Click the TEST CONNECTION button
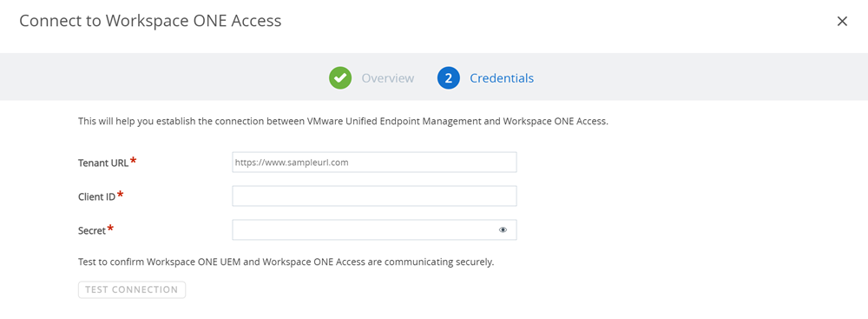Viewport: 868px width, 319px height. [x=132, y=289]
